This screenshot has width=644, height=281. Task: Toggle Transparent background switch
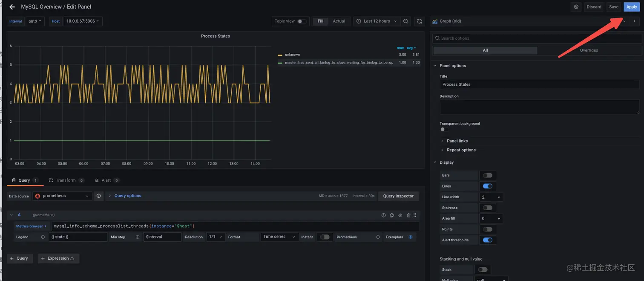coord(444,130)
